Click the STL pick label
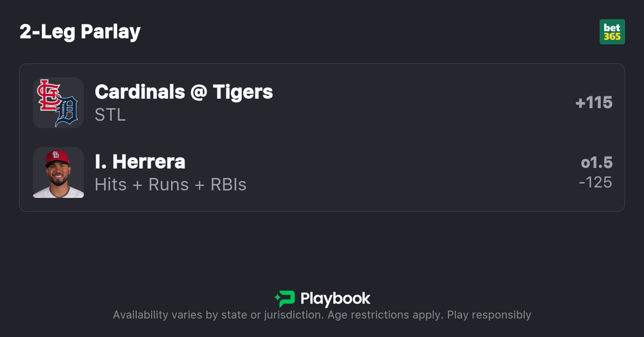Image resolution: width=644 pixels, height=337 pixels. pyautogui.click(x=110, y=115)
